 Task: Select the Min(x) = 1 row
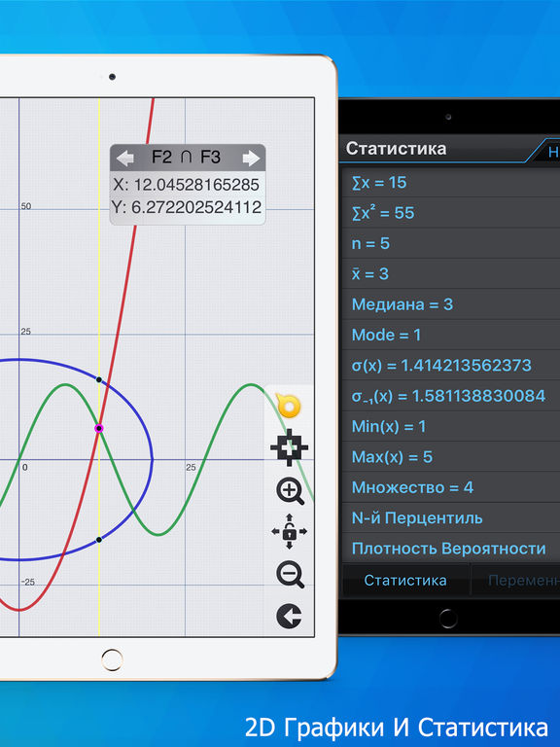point(451,426)
